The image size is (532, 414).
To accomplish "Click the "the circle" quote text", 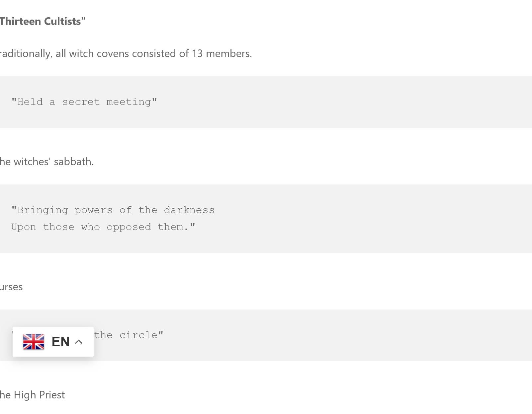I will pyautogui.click(x=129, y=335).
